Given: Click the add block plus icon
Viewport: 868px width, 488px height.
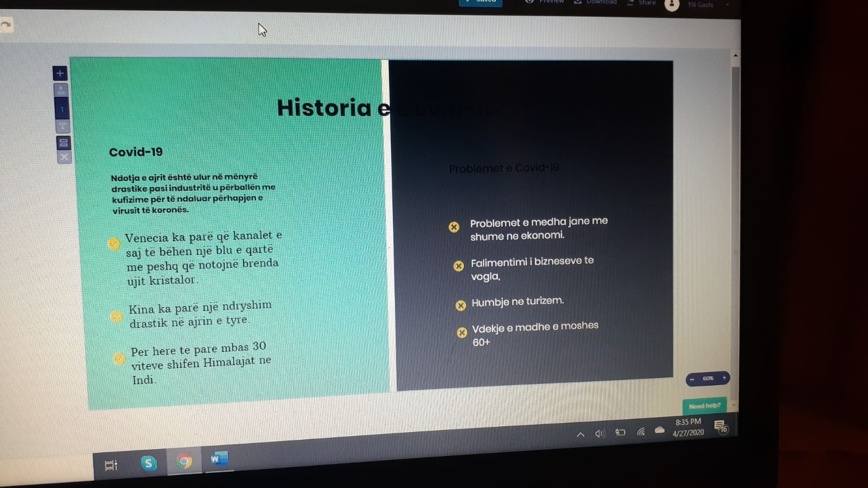Looking at the screenshot, I should (60, 73).
